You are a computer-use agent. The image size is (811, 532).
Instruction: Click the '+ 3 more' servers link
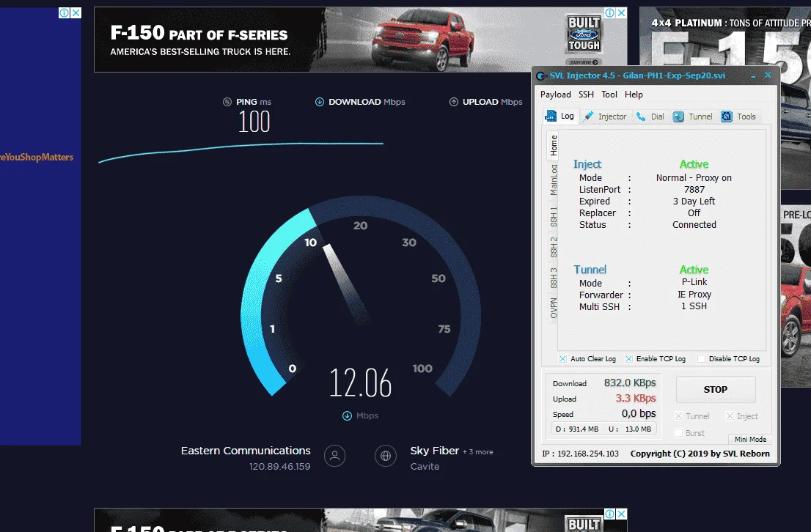[478, 452]
